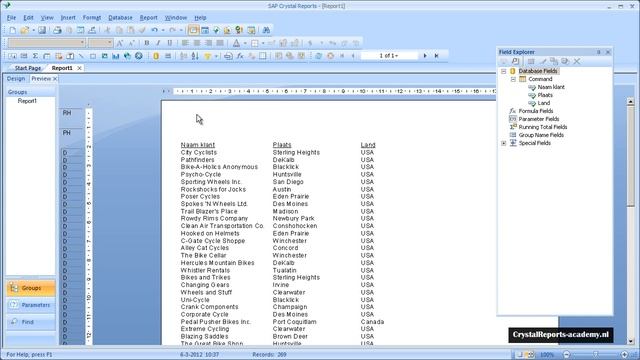Select Parameter Fields in Field Explorer
Image resolution: width=640 pixels, height=360 pixels.
[x=539, y=119]
